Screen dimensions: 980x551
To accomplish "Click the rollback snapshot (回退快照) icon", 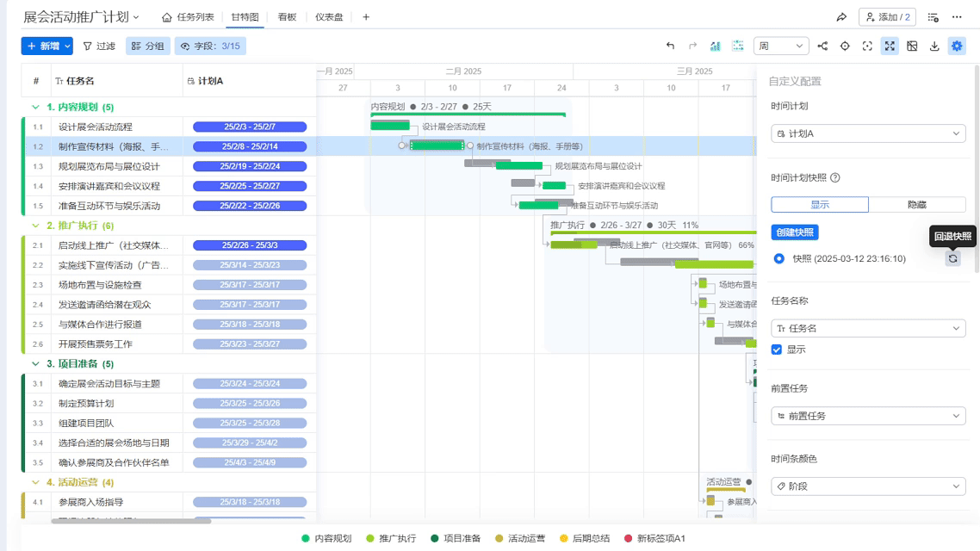I will click(952, 258).
